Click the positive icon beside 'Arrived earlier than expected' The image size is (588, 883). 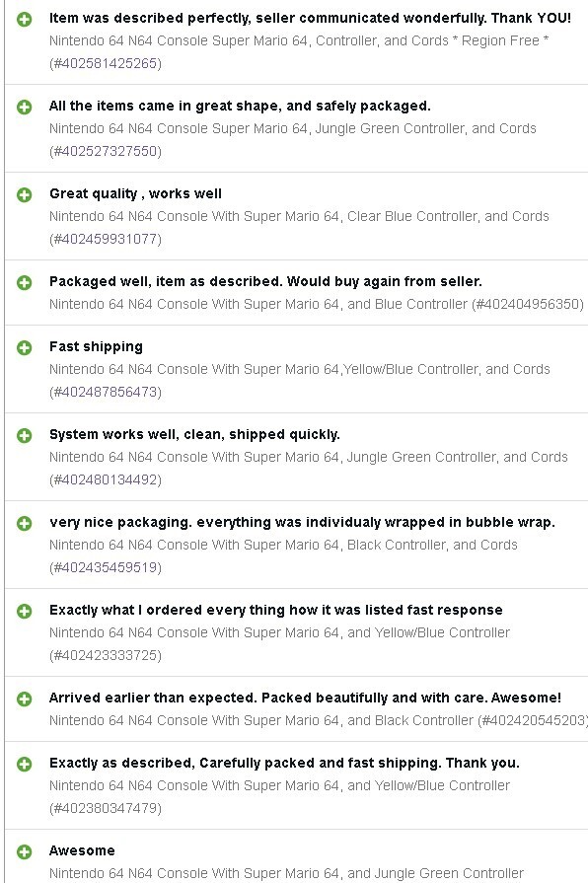click(x=25, y=699)
